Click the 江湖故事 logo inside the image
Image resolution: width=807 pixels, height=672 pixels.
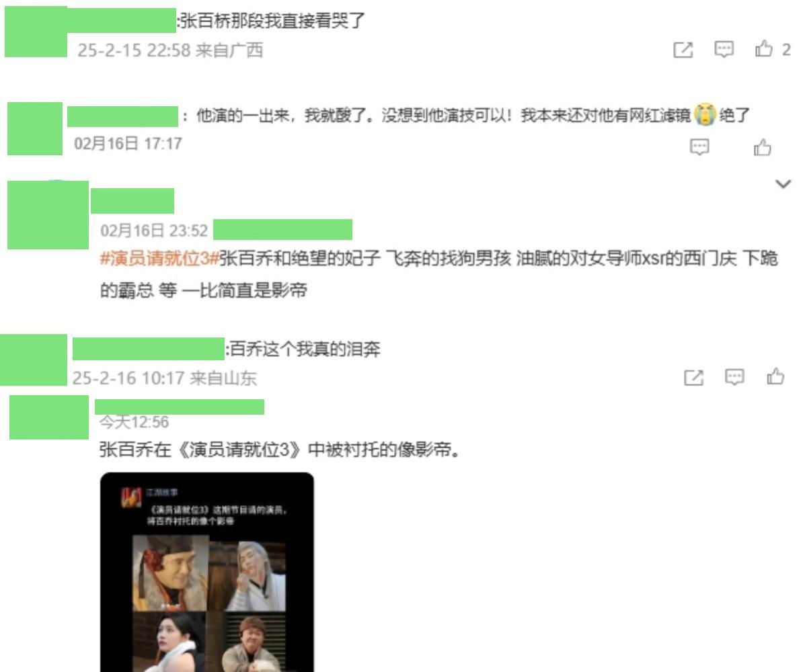click(x=131, y=497)
